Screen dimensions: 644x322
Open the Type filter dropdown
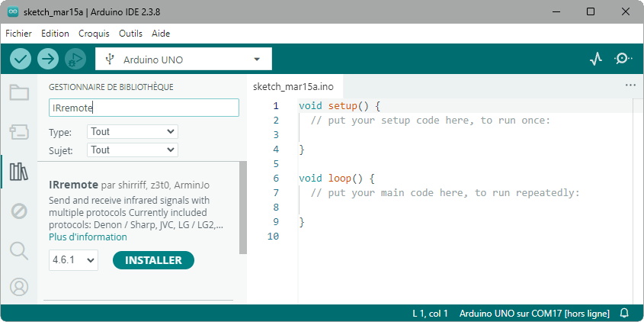pyautogui.click(x=133, y=132)
